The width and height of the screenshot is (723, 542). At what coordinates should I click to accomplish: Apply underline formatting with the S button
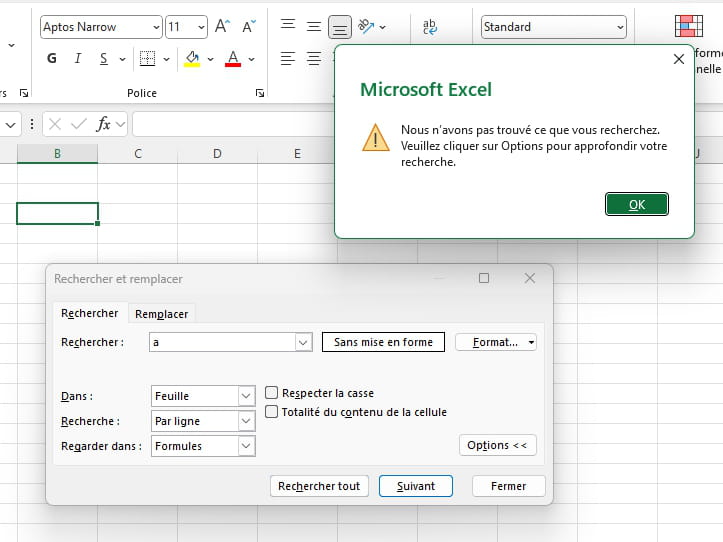pos(104,59)
